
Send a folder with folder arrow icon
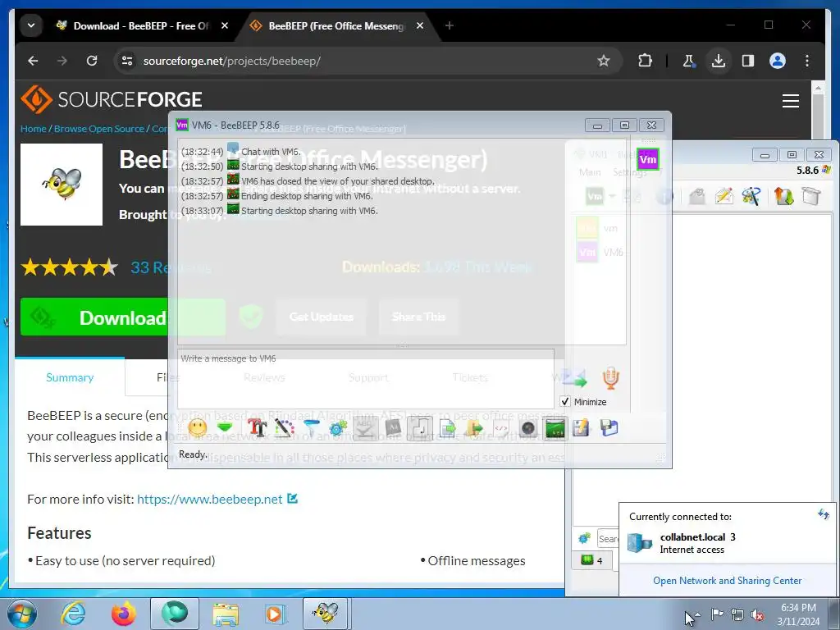point(474,427)
